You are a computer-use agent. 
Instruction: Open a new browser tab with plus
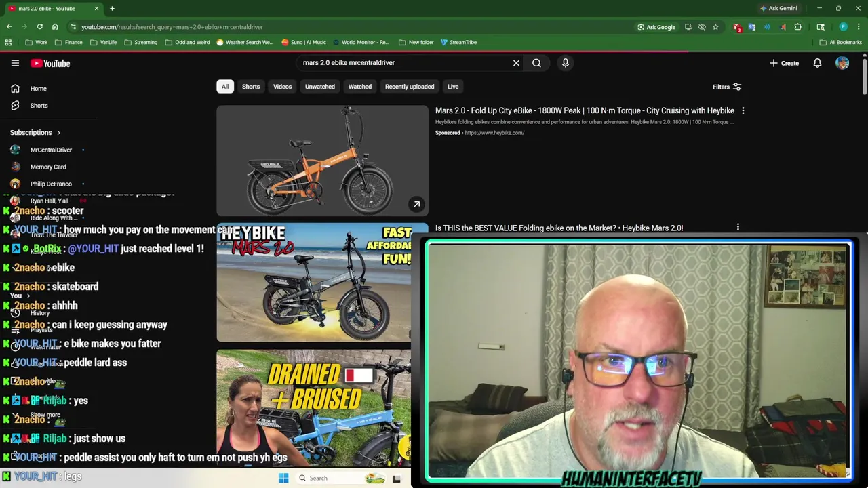pyautogui.click(x=112, y=9)
